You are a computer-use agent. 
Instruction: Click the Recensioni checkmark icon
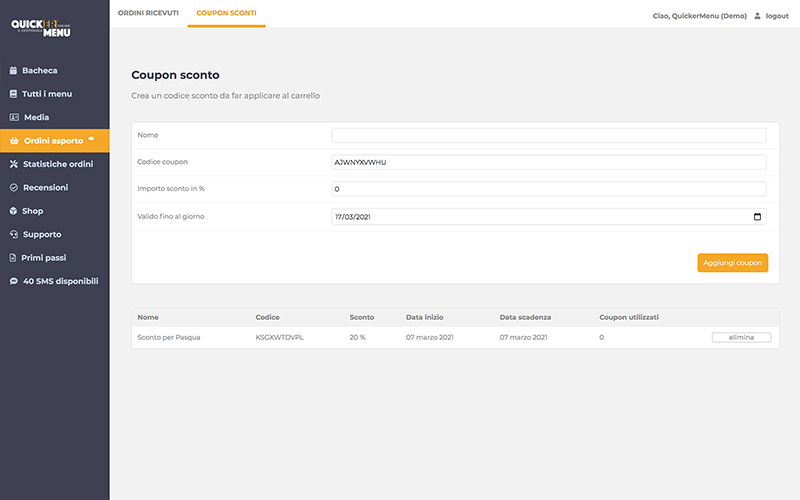(14, 187)
